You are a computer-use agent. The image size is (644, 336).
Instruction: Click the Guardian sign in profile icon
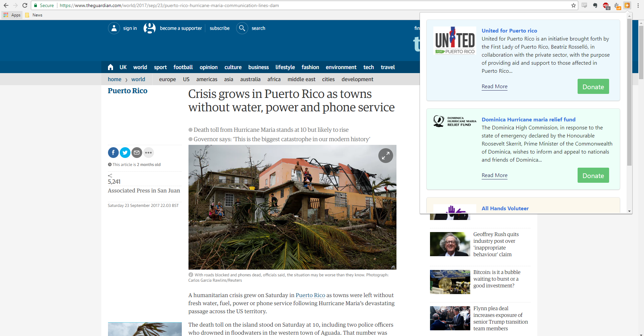pyautogui.click(x=114, y=28)
